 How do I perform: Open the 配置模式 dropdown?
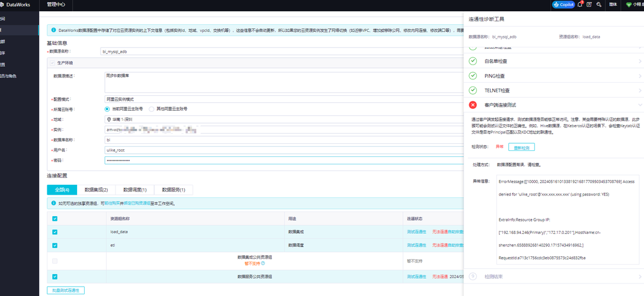coord(283,99)
